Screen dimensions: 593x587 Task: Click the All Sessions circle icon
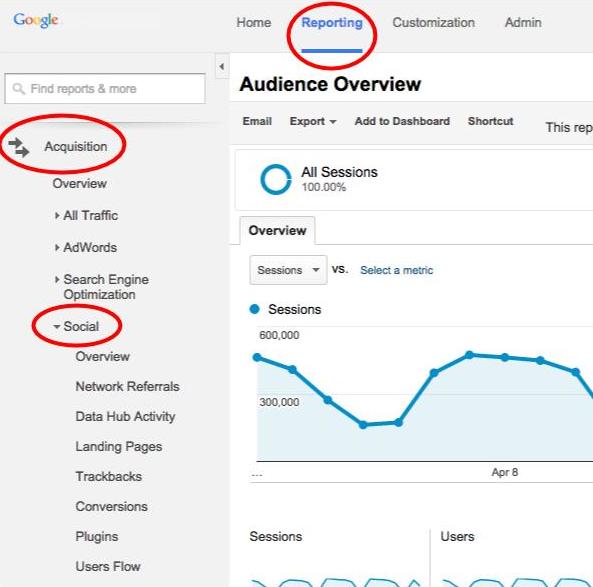point(276,179)
